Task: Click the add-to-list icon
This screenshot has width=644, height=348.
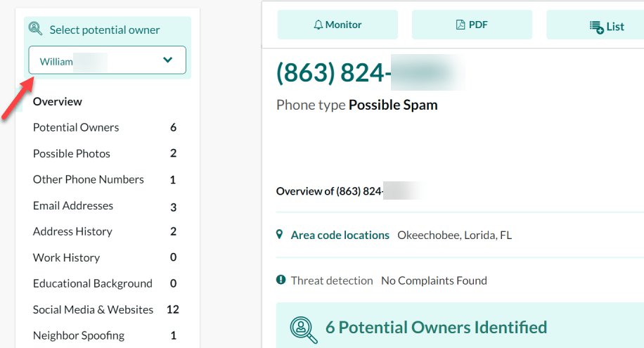Action: 597,27
